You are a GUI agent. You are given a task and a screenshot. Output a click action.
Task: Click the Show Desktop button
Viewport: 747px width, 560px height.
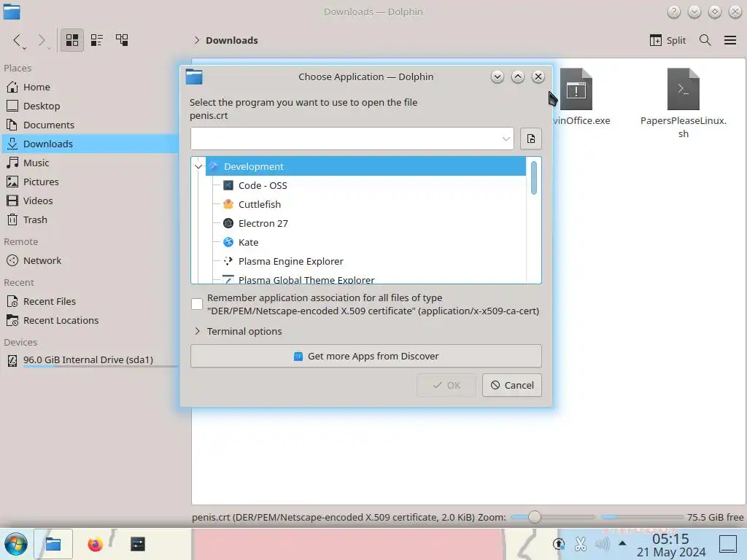727,544
